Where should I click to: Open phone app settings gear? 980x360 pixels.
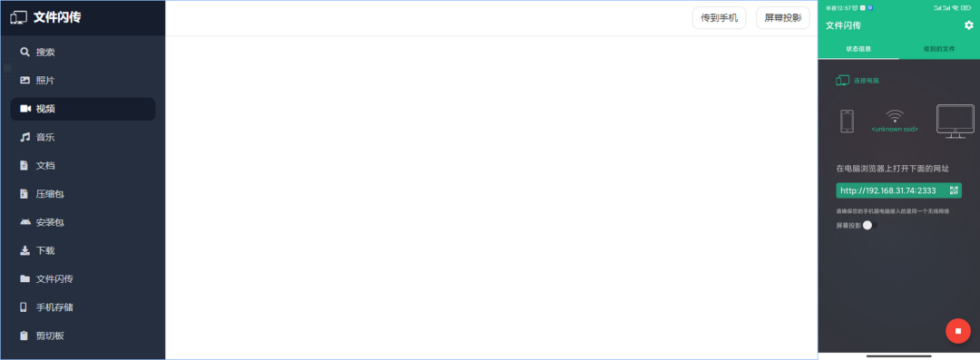tap(969, 25)
